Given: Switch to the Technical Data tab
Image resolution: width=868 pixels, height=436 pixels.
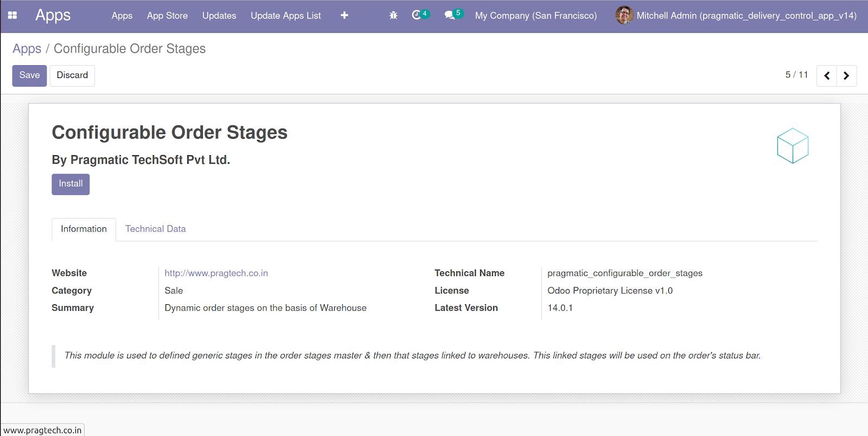Looking at the screenshot, I should [156, 229].
